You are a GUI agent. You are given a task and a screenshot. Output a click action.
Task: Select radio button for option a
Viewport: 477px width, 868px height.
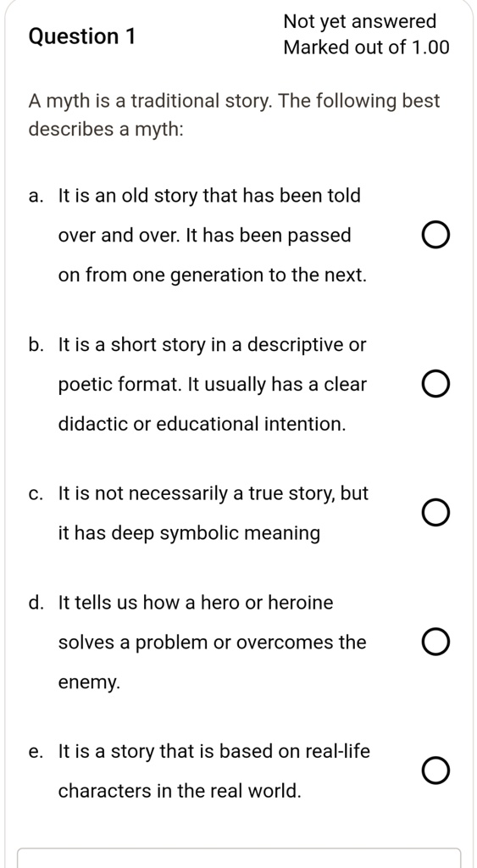pos(435,236)
